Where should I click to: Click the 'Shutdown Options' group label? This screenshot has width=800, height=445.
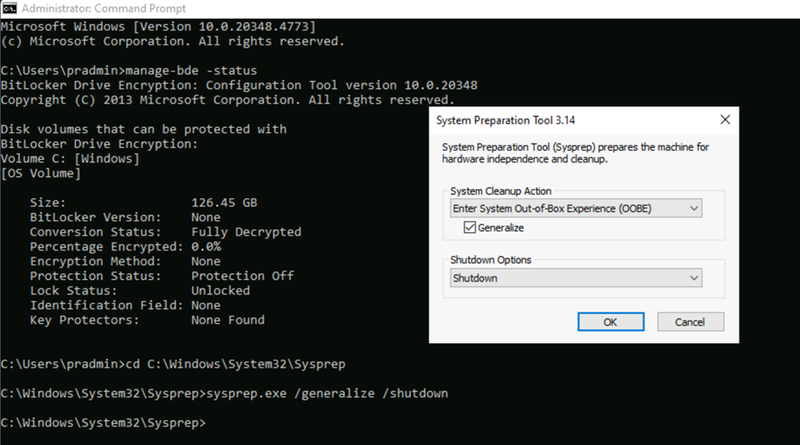pyautogui.click(x=490, y=260)
